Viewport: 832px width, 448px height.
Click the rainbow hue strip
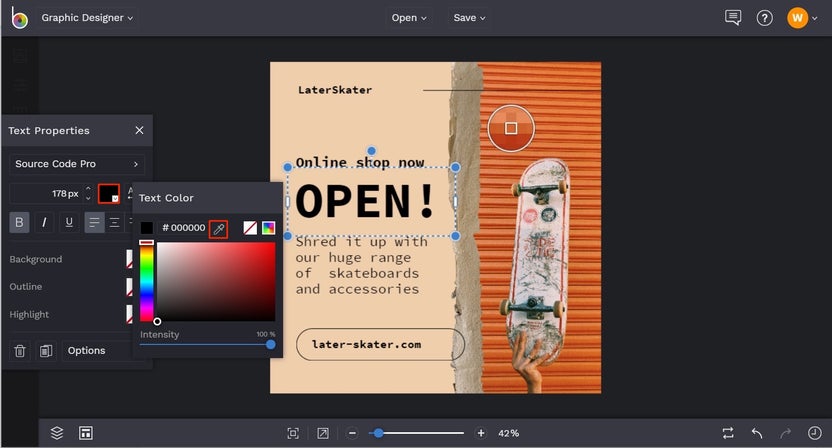(146, 283)
